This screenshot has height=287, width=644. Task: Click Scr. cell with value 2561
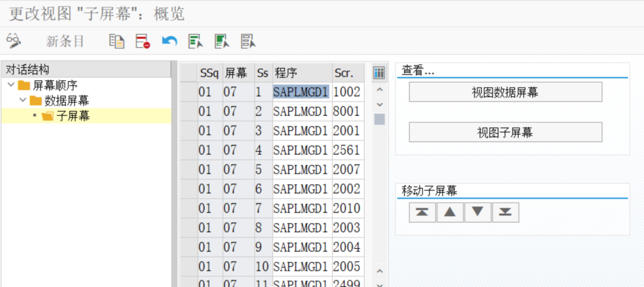point(348,150)
